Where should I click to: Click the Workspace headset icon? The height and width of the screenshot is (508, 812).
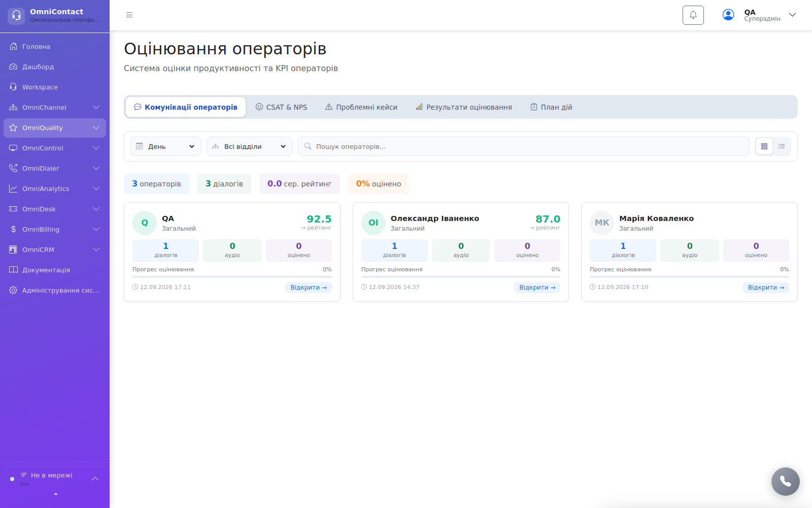14,87
